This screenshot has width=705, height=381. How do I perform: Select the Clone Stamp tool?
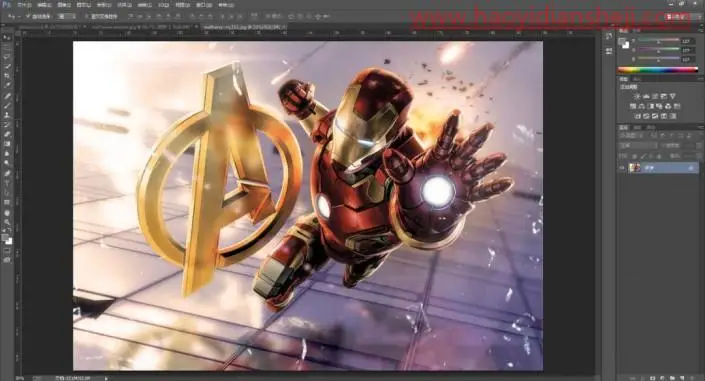(x=7, y=115)
